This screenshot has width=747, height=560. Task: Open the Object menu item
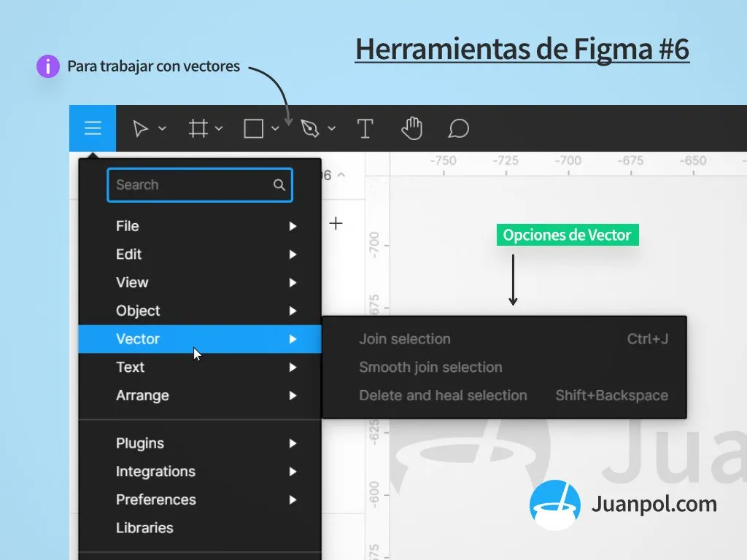pyautogui.click(x=200, y=311)
